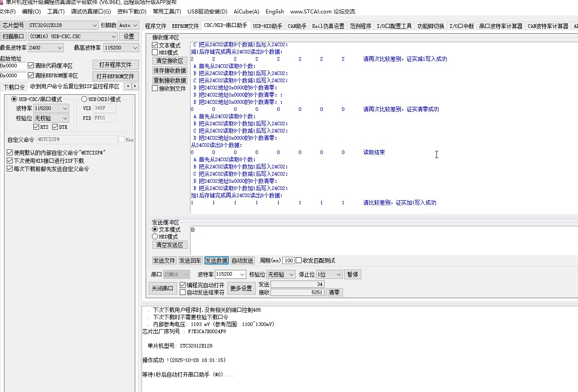Click the 发送数据 button
The width and height of the screenshot is (578, 392).
pos(217,260)
